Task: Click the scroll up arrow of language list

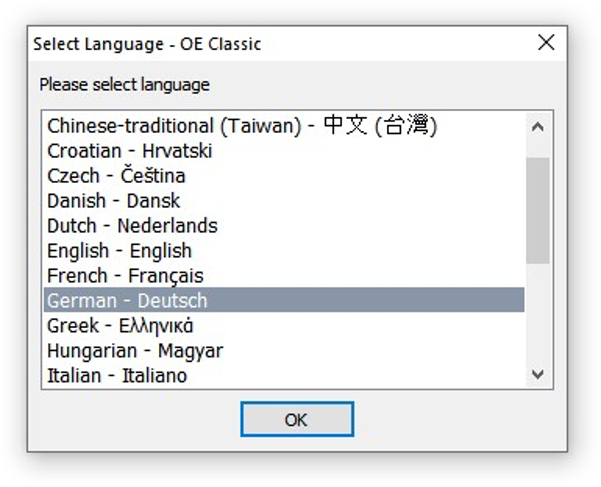Action: (538, 126)
